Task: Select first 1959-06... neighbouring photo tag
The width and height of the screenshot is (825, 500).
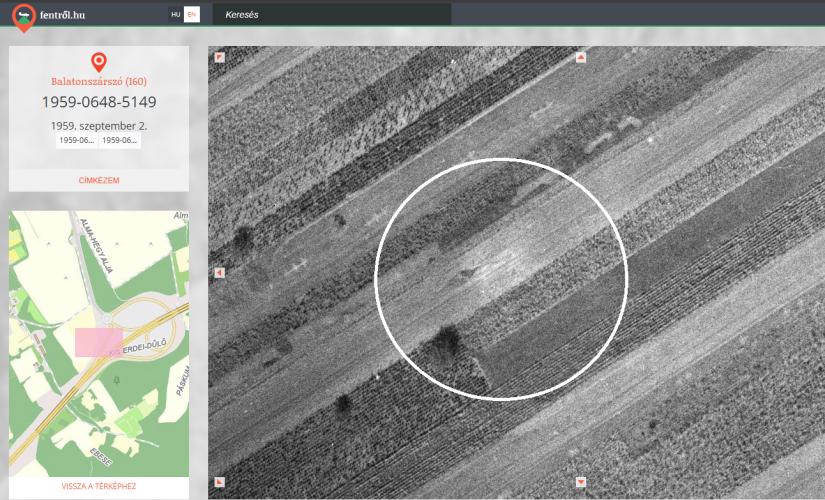Action: coord(77,141)
